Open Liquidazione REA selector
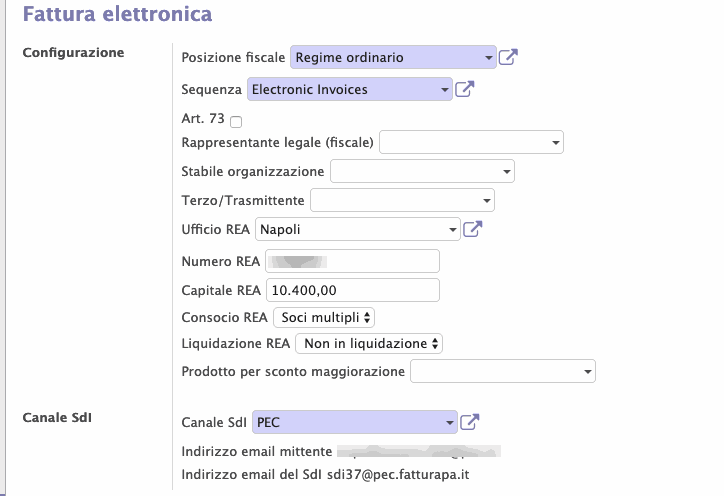724x496 pixels. coord(368,344)
